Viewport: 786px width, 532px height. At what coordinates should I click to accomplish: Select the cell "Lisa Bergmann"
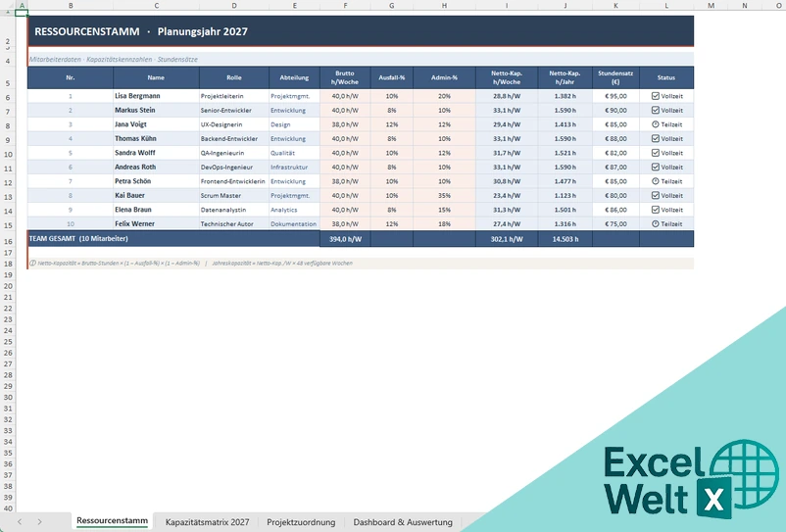(x=156, y=96)
